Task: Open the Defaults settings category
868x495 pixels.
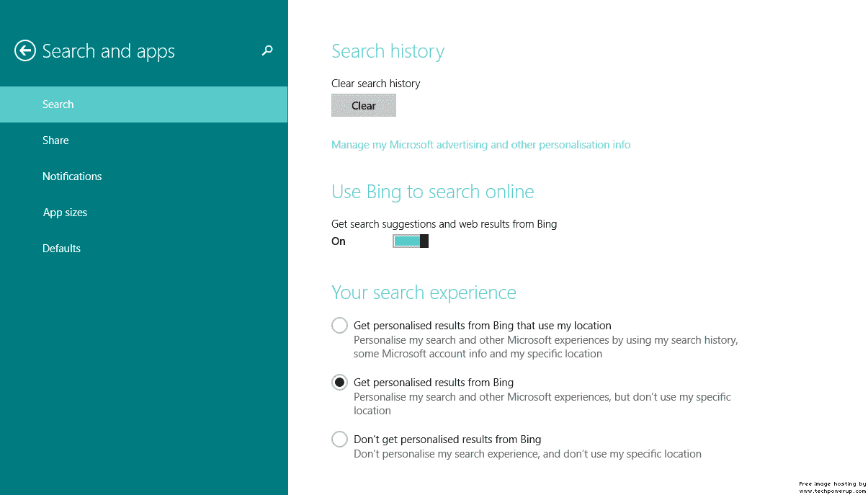Action: tap(143, 249)
